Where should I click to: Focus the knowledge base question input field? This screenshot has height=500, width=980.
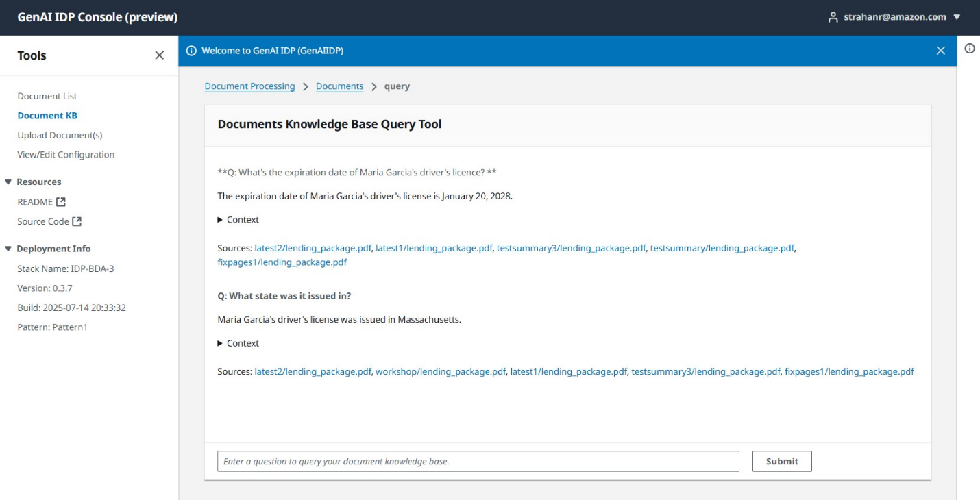point(478,462)
